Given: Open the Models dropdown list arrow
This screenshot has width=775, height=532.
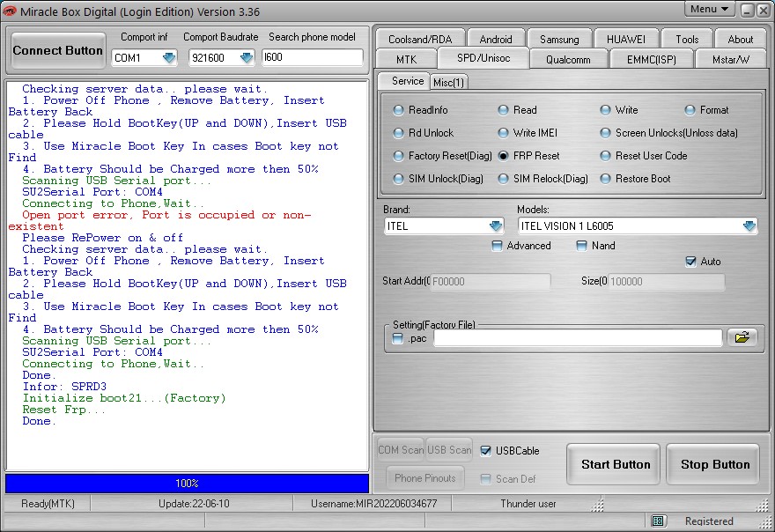Looking at the screenshot, I should [x=749, y=226].
